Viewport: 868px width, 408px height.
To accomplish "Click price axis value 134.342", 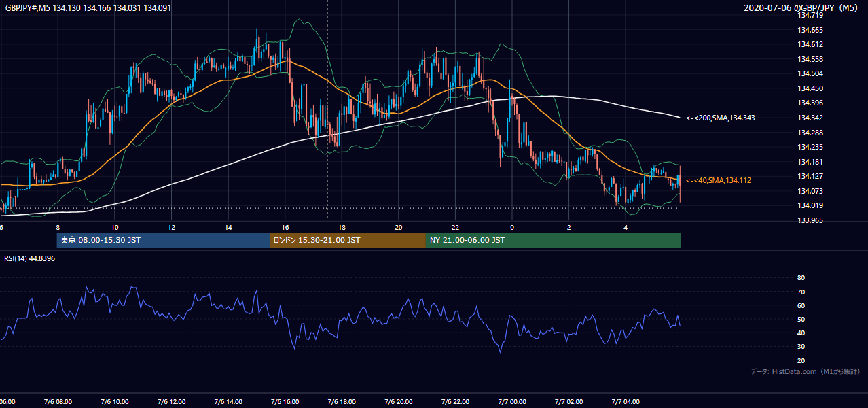I will coord(810,118).
